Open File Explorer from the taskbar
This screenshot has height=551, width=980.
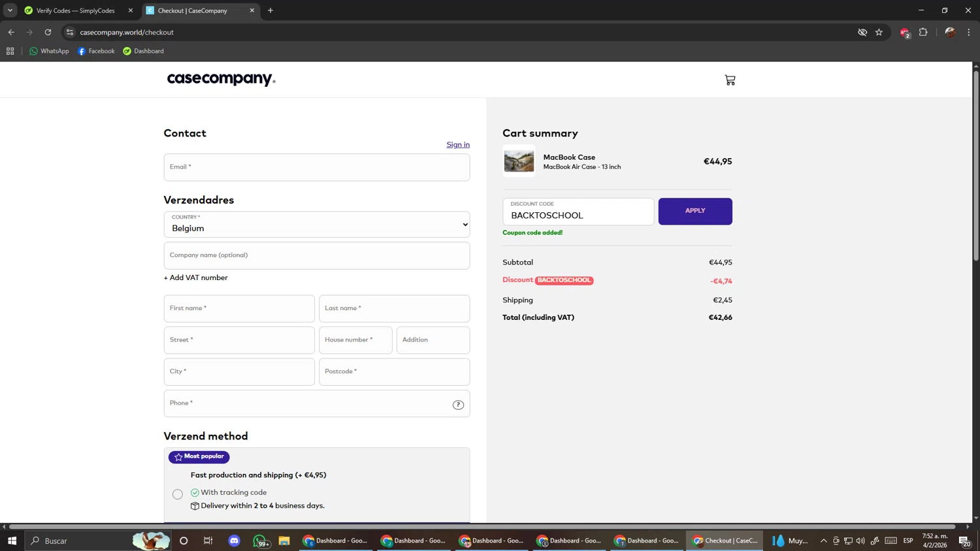[x=284, y=541]
